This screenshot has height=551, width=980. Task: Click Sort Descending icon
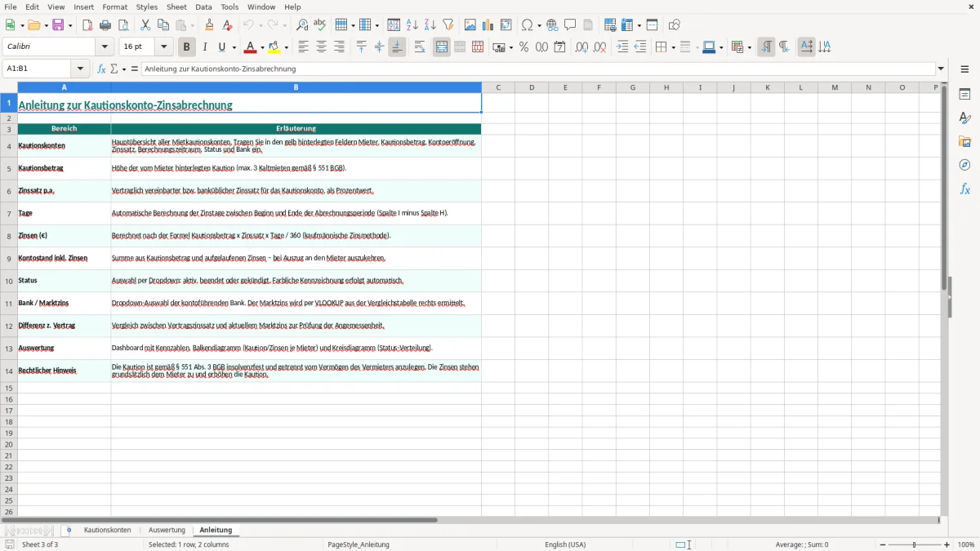pos(430,25)
